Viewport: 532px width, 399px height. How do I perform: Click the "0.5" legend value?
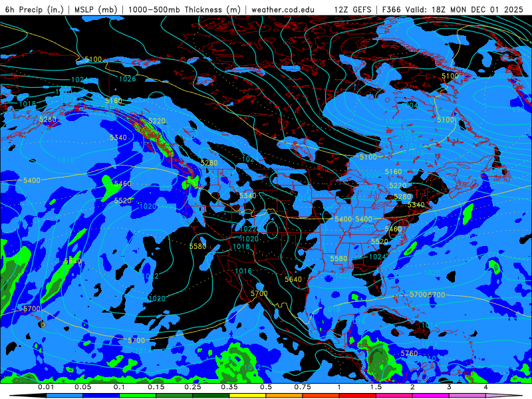tap(266, 387)
